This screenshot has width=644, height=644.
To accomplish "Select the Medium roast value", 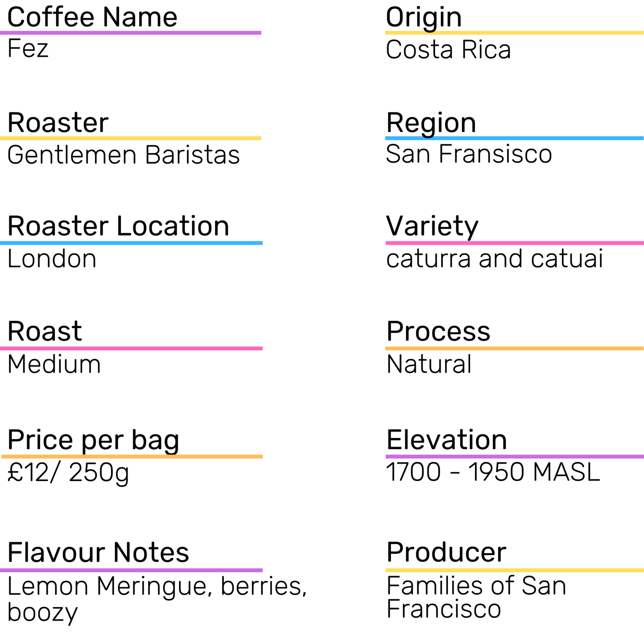I will coord(54,364).
